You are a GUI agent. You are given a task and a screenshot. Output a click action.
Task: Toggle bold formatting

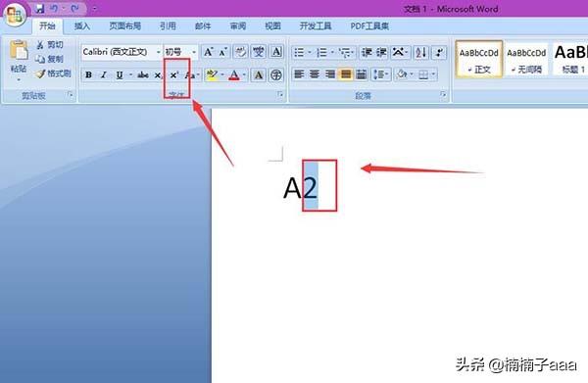[88, 75]
